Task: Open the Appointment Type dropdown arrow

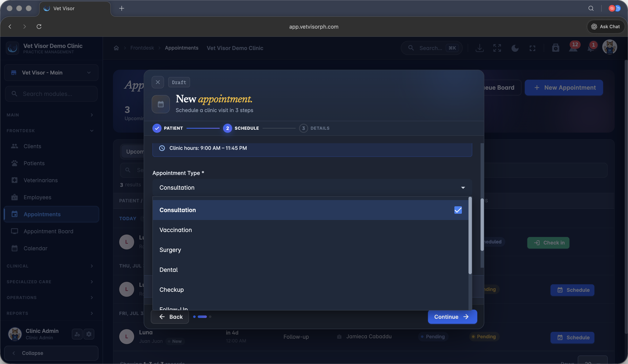Action: pos(463,187)
